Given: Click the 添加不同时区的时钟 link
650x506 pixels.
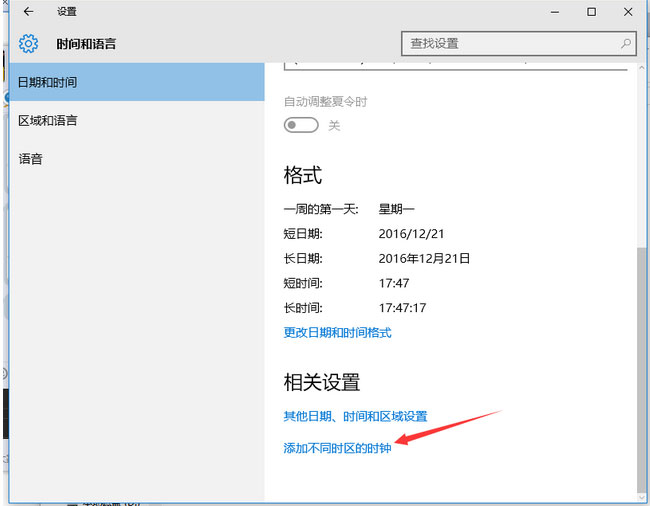Looking at the screenshot, I should coord(337,448).
